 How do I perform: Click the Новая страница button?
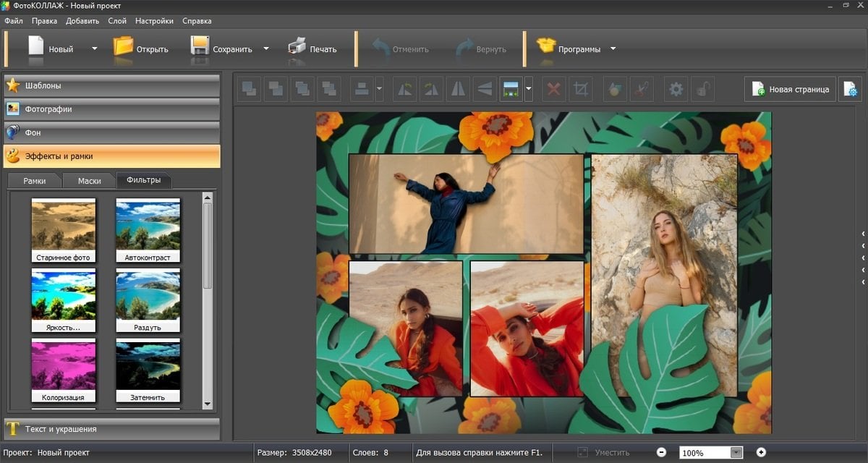790,90
